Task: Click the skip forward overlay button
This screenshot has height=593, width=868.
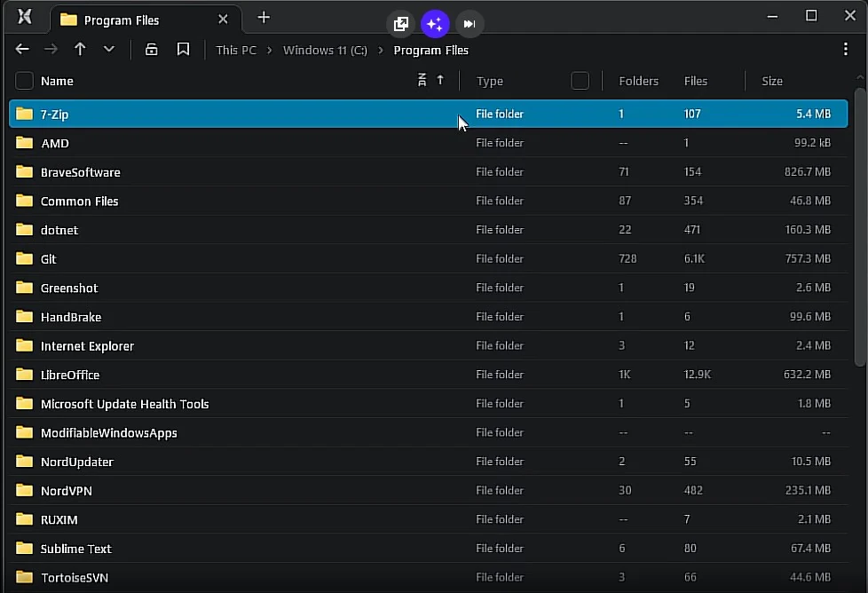Action: pos(470,24)
